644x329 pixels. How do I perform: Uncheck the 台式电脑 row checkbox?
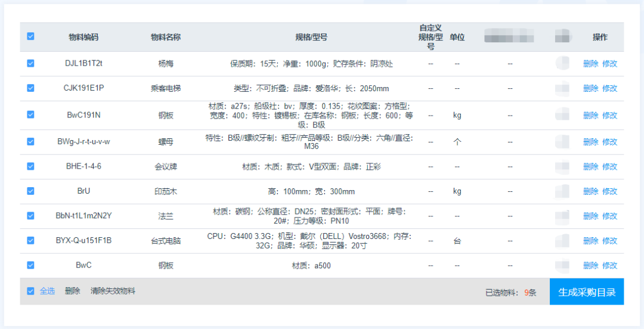pos(30,241)
